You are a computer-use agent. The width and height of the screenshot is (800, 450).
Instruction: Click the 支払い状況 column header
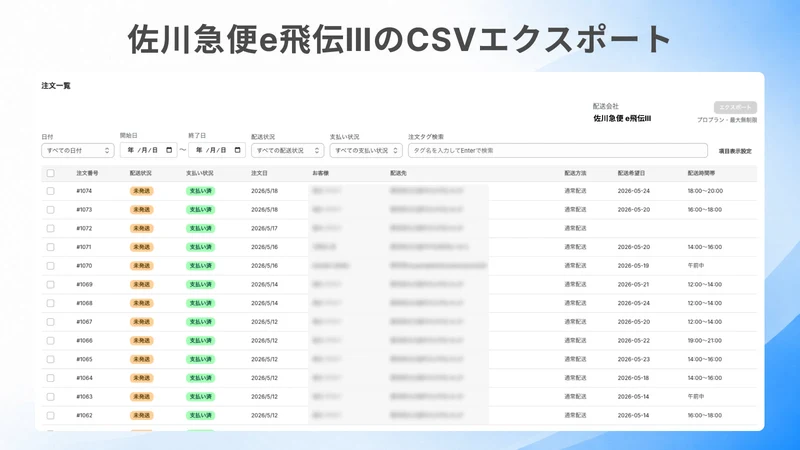[x=199, y=173]
